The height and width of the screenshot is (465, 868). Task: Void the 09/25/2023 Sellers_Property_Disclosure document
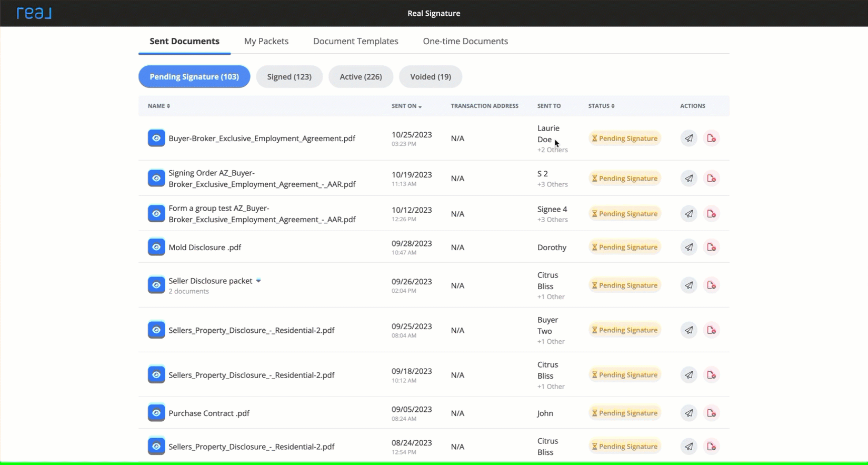click(x=712, y=330)
